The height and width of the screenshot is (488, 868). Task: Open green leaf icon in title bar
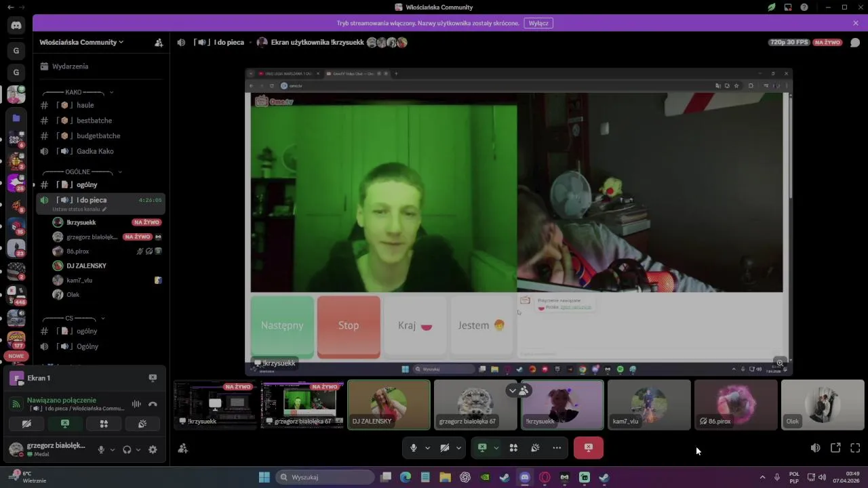772,7
